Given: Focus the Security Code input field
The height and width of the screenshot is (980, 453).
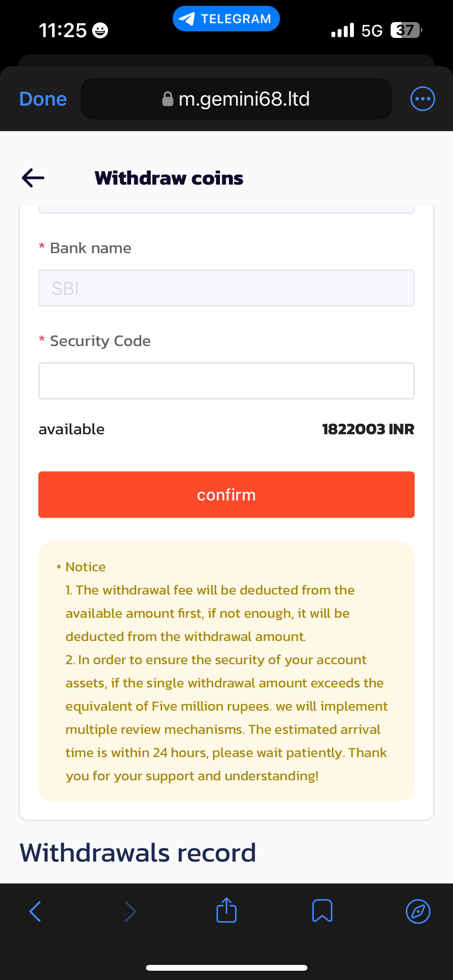Looking at the screenshot, I should tap(226, 381).
